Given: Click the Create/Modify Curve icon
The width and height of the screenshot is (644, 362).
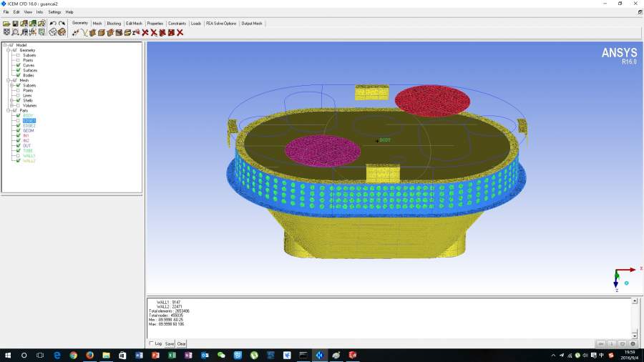Looking at the screenshot, I should pyautogui.click(x=84, y=32).
